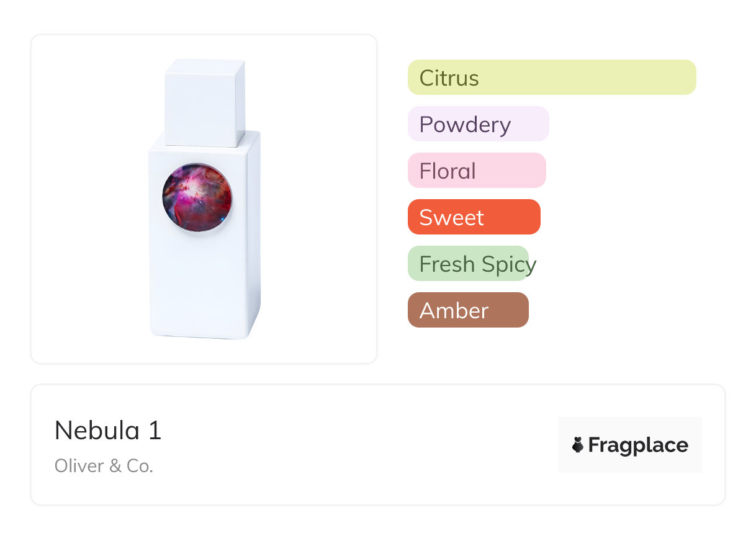756x536 pixels.
Task: Click the word "Citrus" label
Action: click(449, 78)
